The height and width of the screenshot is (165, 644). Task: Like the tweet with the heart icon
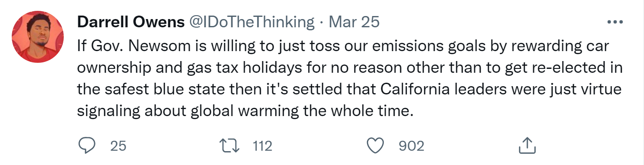coord(375,146)
